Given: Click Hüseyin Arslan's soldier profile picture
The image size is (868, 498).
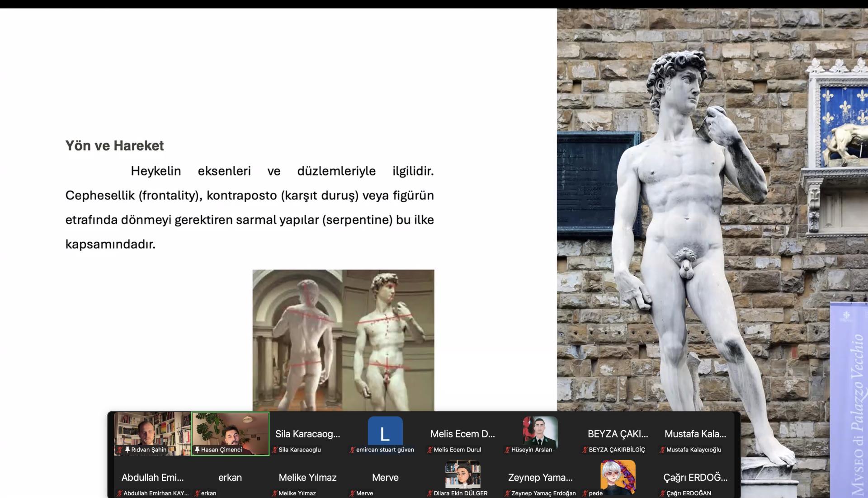Looking at the screenshot, I should pyautogui.click(x=540, y=432).
